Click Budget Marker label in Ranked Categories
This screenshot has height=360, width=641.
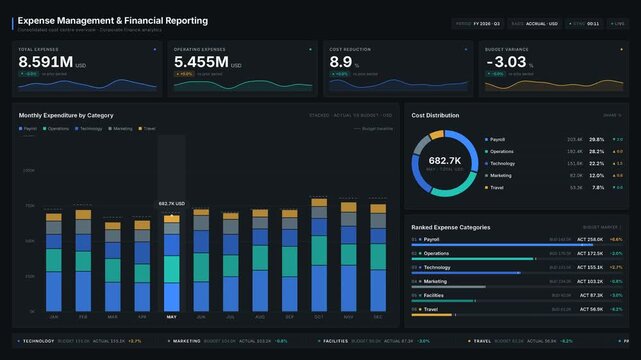(x=602, y=227)
